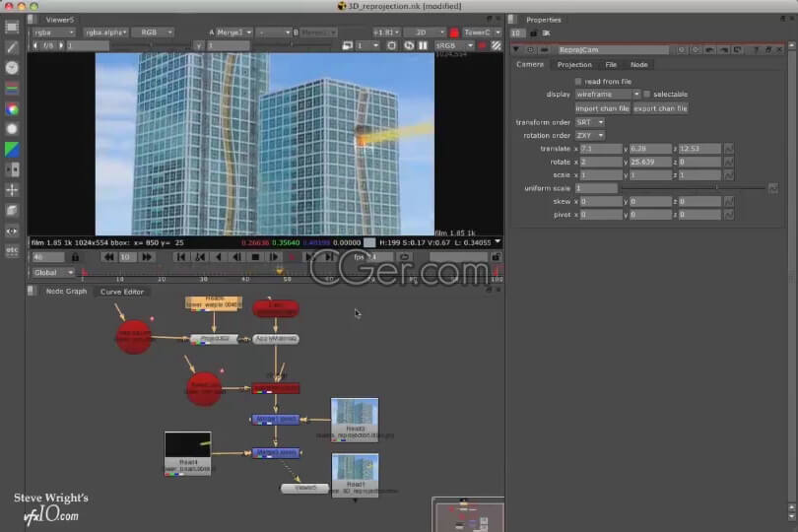Screen dimensions: 798x532
Task: Toggle the red viewer lock button beside 2D
Action: coord(454,33)
